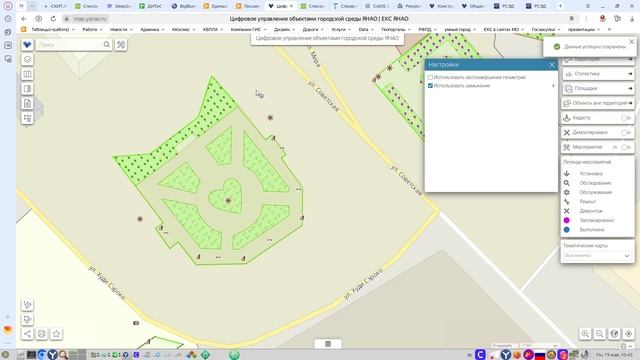Open the 'Дизайн' bookmarks folder
640x360 pixels.
tap(284, 29)
